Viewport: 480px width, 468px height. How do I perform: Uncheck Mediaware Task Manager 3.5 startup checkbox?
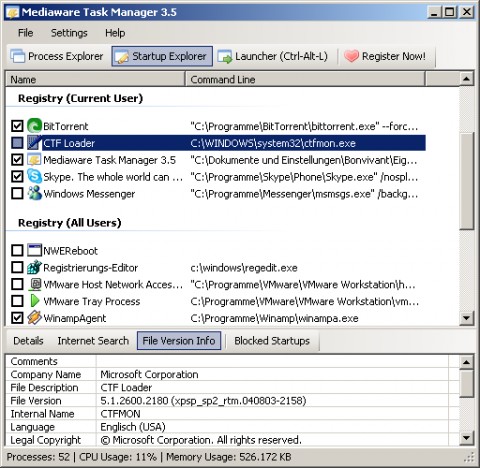click(17, 160)
